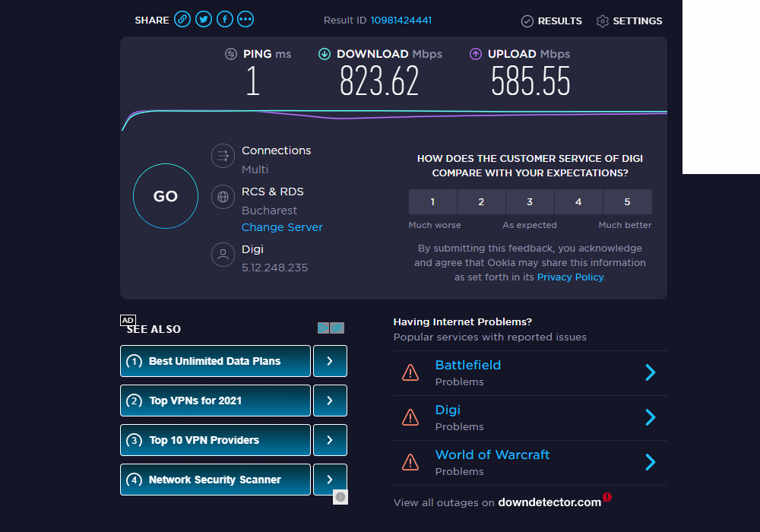Rate Digi customer service 4
This screenshot has height=532, width=760.
point(578,201)
